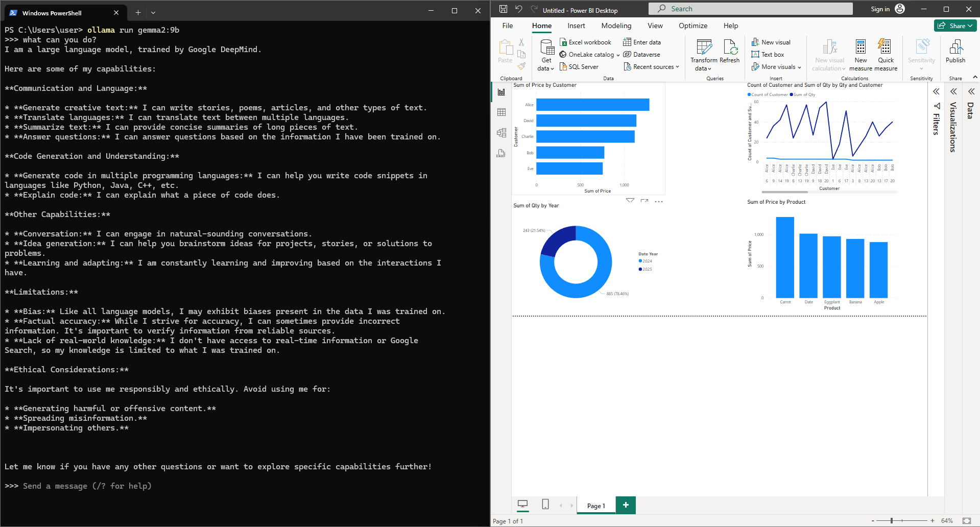
Task: Add a new report page
Action: pos(626,505)
